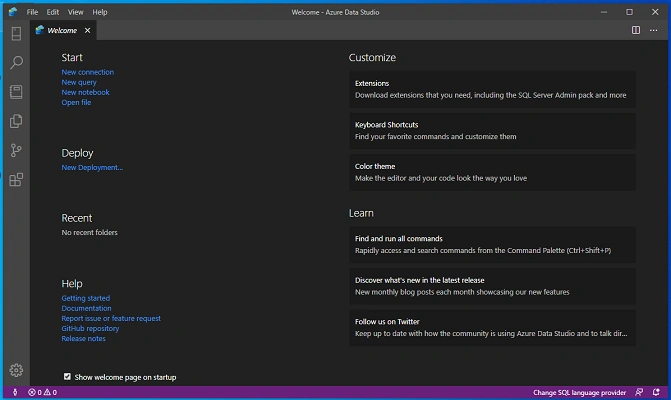
Task: Click Find and run all commands card
Action: tap(493, 245)
